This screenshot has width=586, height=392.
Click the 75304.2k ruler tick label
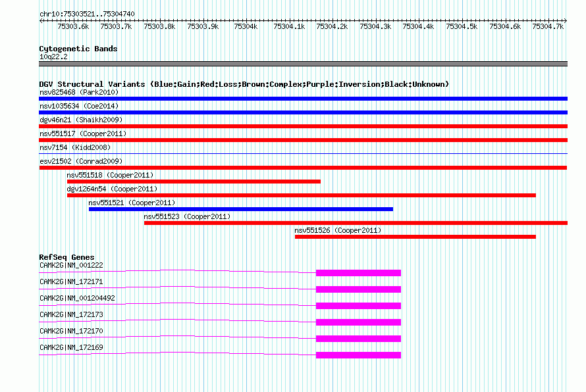pyautogui.click(x=333, y=27)
